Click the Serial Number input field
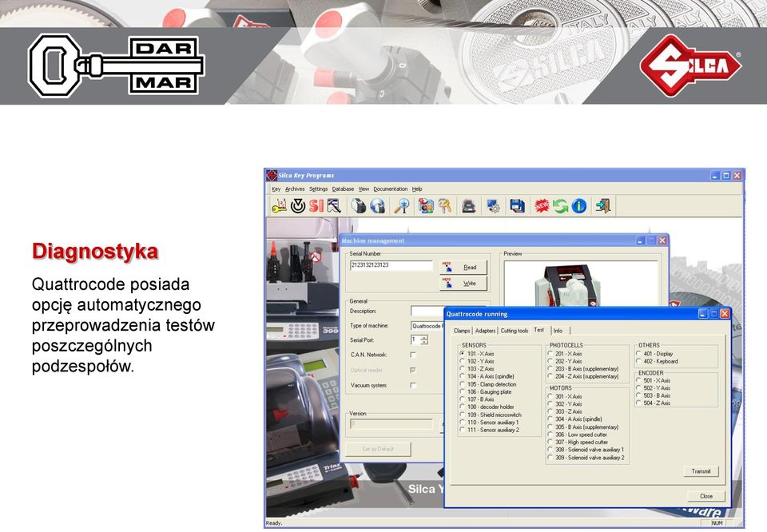This screenshot has width=767, height=532. (x=391, y=265)
